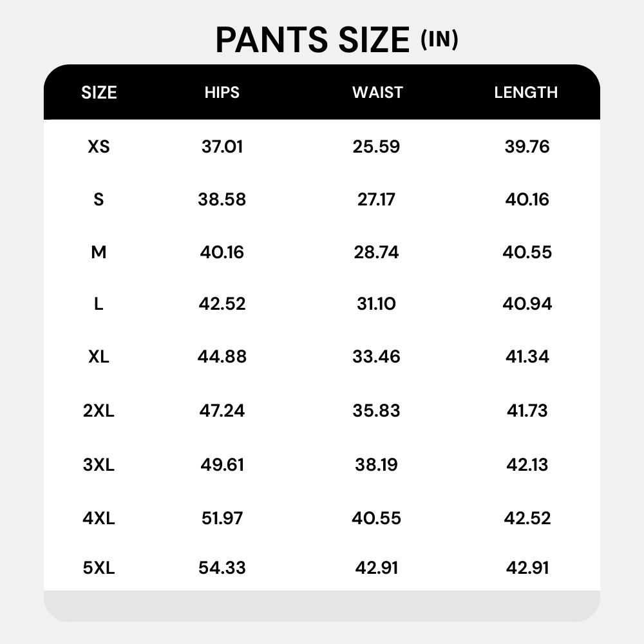Click the length value 40.55
This screenshot has width=644, height=644.
527,252
